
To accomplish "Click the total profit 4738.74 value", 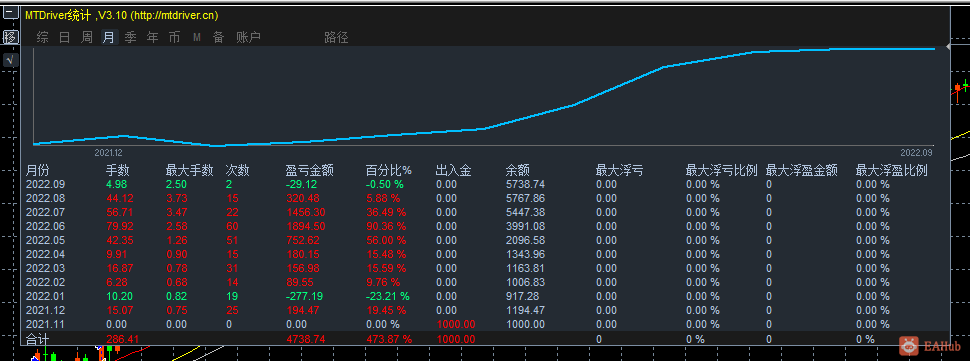I will coord(306,339).
